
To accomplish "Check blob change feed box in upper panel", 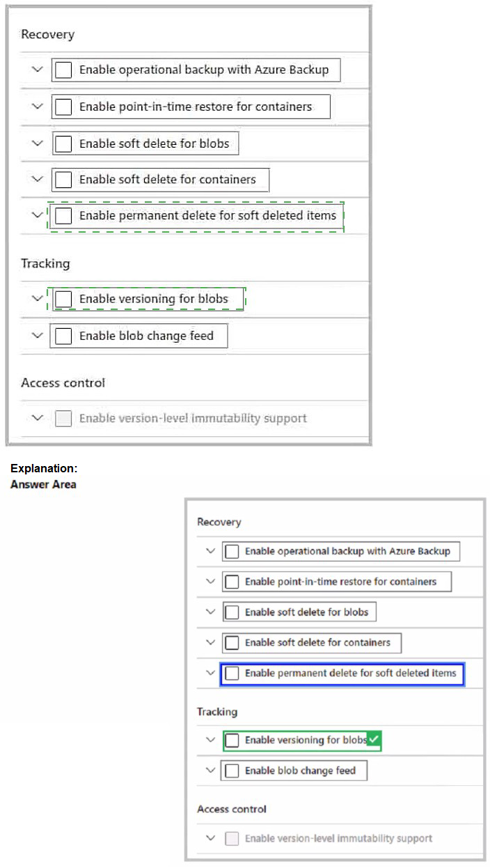I will point(63,336).
